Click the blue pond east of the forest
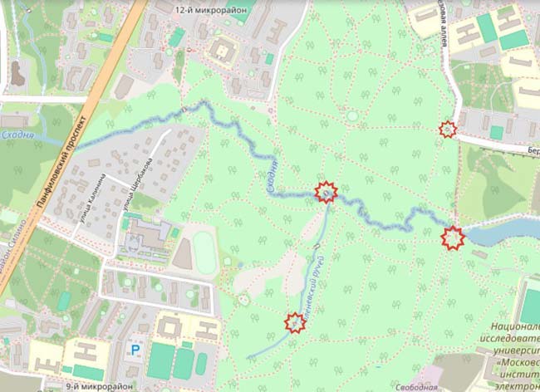 [503, 231]
